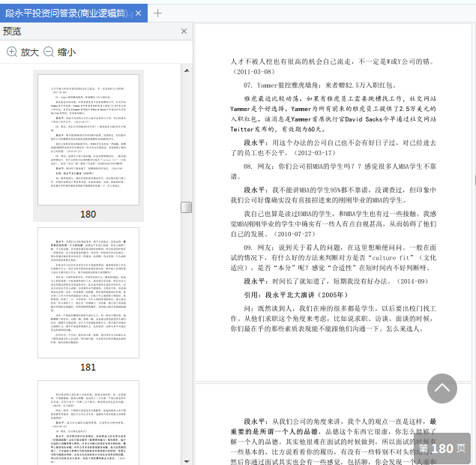Viewport: 476px width, 465px height.
Task: Click the 缩小 zoom-out magnifier icon
Action: tap(49, 52)
